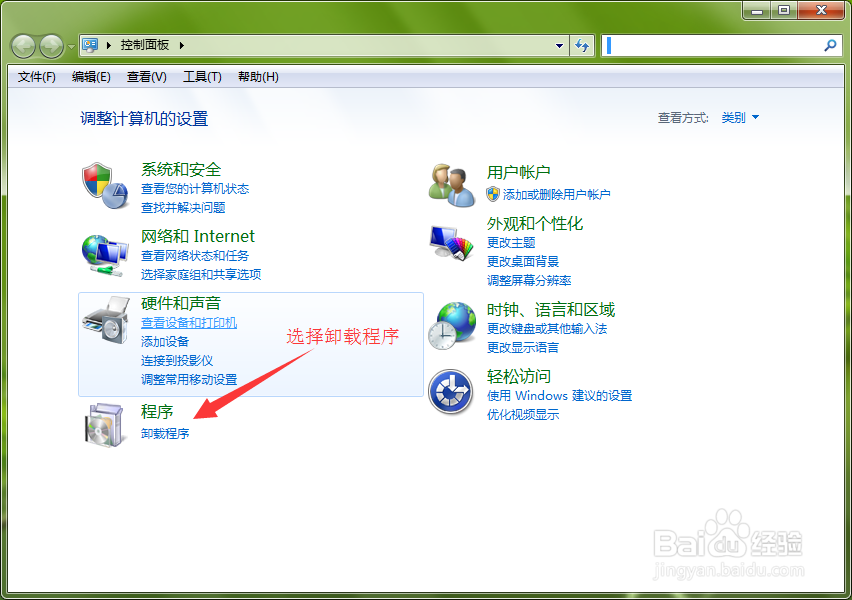Click the 调整屏幕分辨率 link

pos(529,280)
